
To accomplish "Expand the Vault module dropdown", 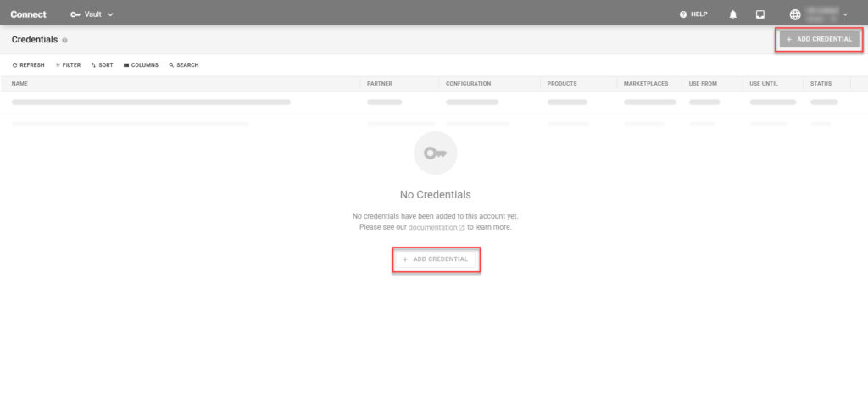I will pos(110,14).
